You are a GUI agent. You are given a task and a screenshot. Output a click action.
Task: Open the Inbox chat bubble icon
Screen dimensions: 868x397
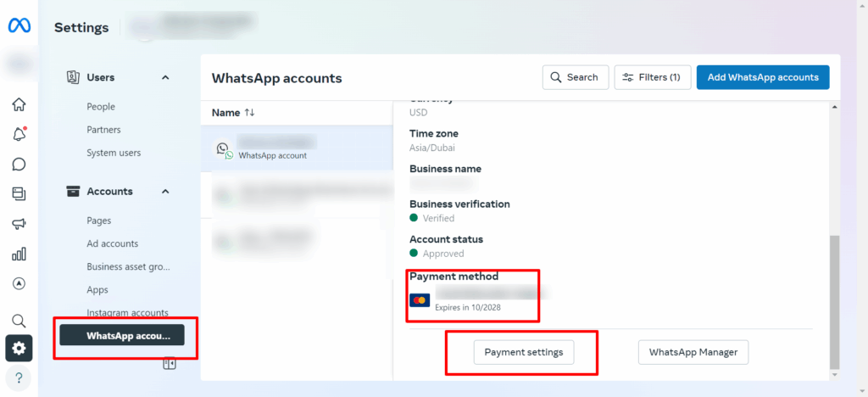19,165
